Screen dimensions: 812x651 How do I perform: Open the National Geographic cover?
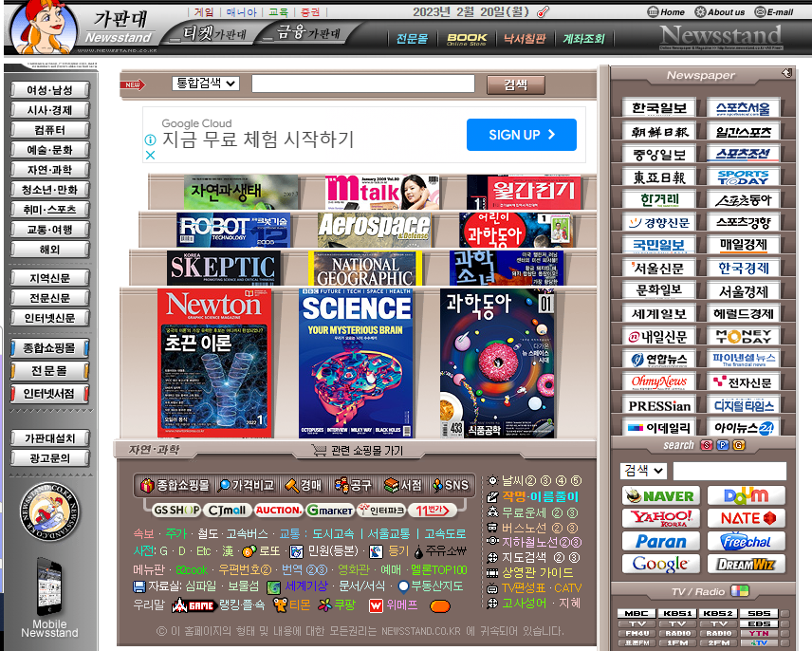(365, 269)
